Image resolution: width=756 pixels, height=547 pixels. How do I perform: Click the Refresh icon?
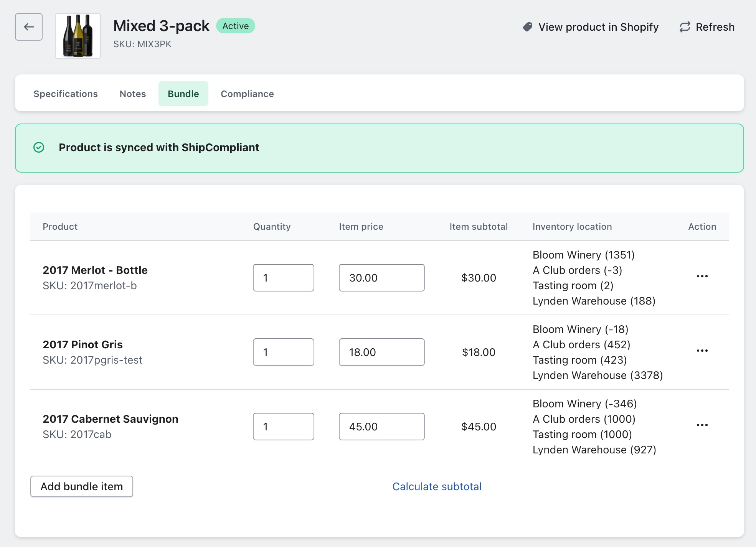tap(685, 27)
